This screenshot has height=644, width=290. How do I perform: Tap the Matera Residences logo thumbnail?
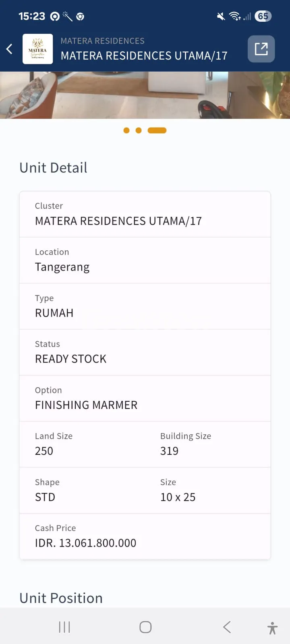37,49
